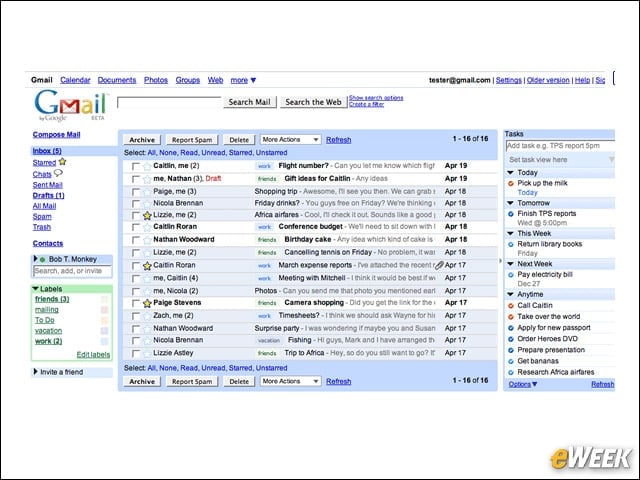Image resolution: width=640 pixels, height=480 pixels.
Task: Click the bottom Delete button
Action: click(239, 381)
